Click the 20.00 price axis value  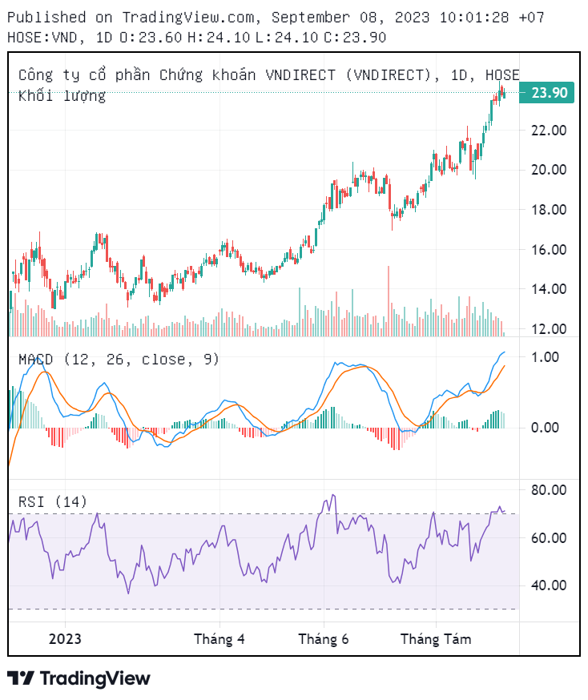549,170
